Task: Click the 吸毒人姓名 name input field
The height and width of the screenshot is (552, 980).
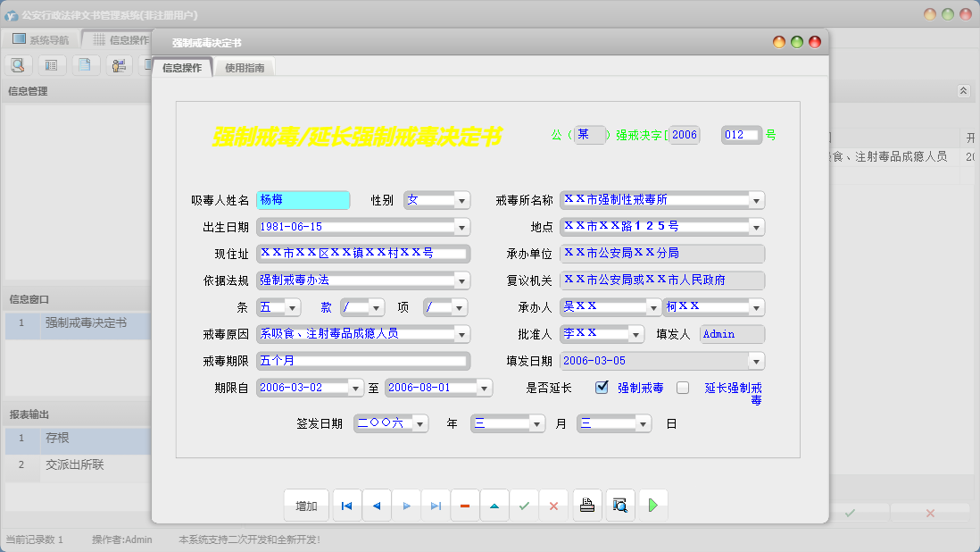Action: click(x=303, y=199)
